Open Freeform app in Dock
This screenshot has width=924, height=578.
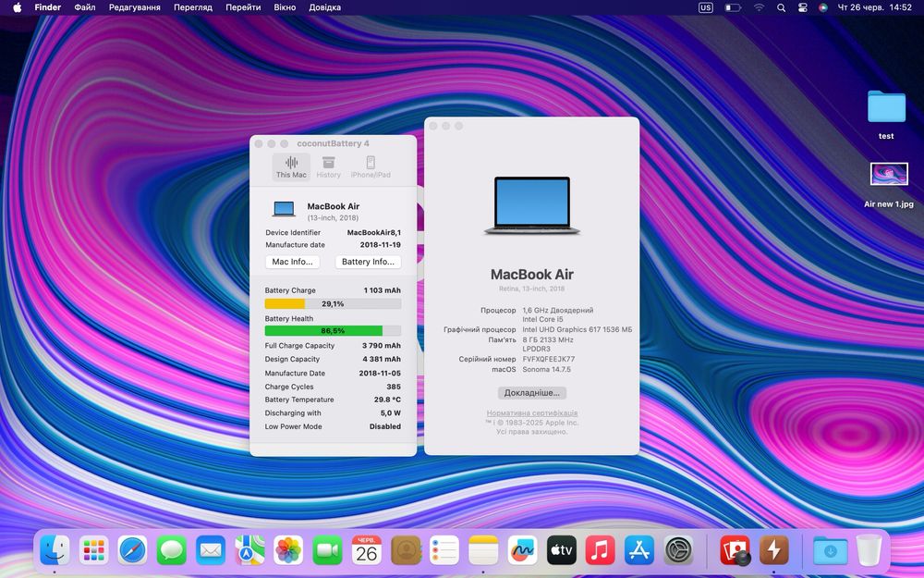pyautogui.click(x=522, y=551)
